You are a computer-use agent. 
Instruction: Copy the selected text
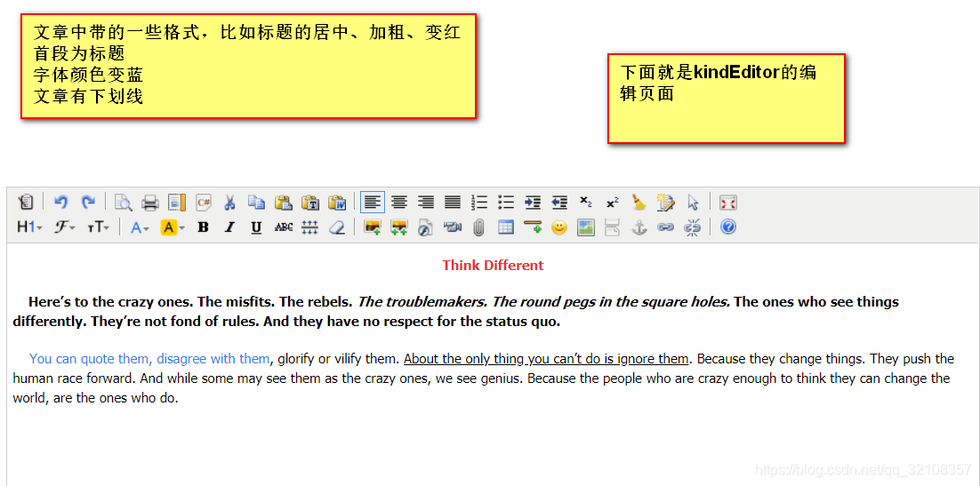point(256,203)
